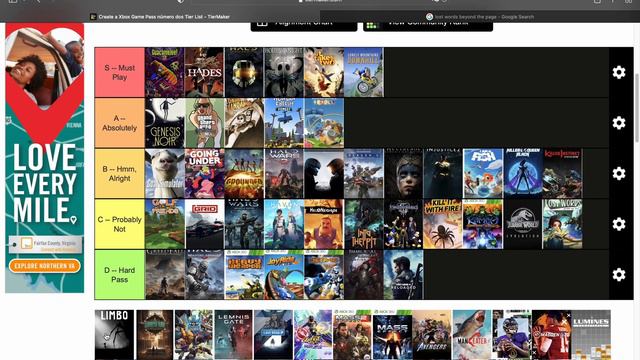Screen dimensions: 640x360
Task: Select the Genesis Noir cover
Action: pos(164,123)
